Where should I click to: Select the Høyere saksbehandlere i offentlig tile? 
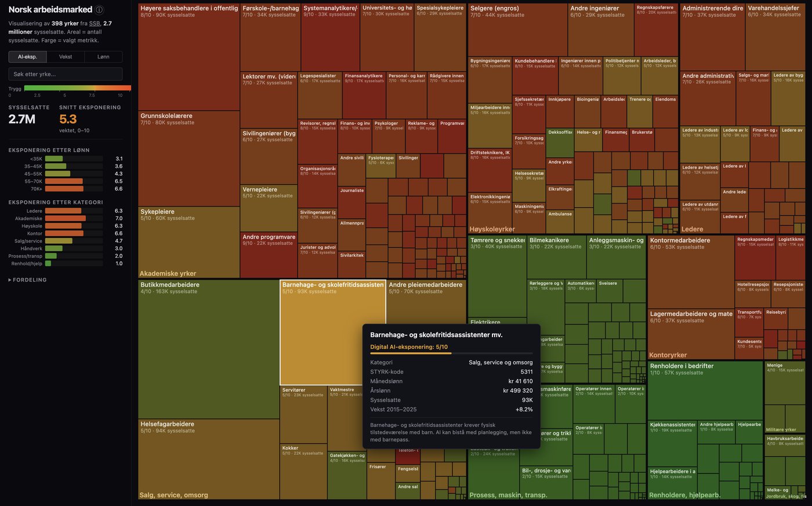pyautogui.click(x=189, y=57)
